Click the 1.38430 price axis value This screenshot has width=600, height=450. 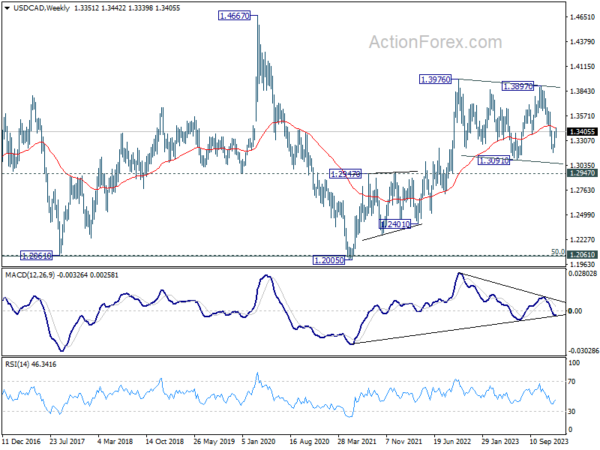click(x=582, y=91)
